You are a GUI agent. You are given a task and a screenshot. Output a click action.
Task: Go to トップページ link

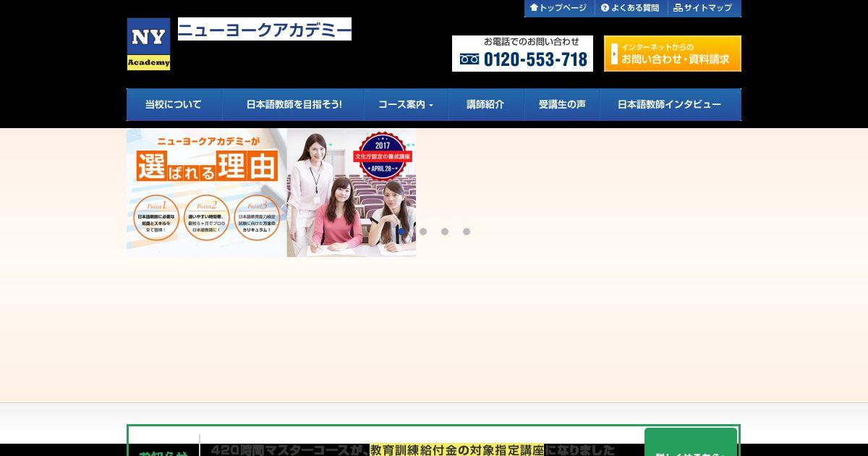[558, 8]
